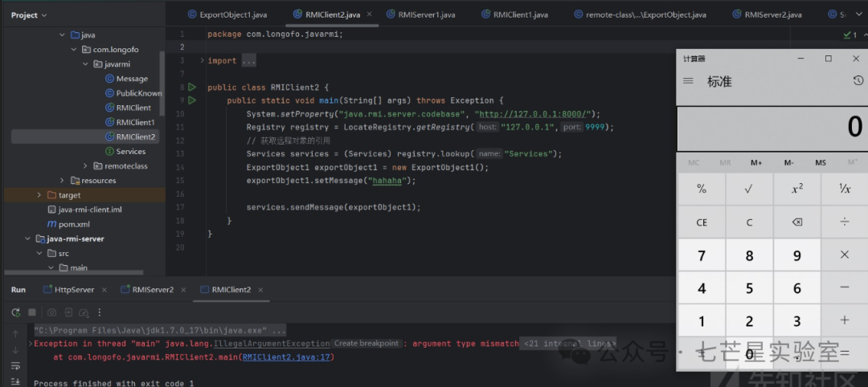This screenshot has height=387, width=868.
Task: Click calculator digit 3
Action: point(797,320)
